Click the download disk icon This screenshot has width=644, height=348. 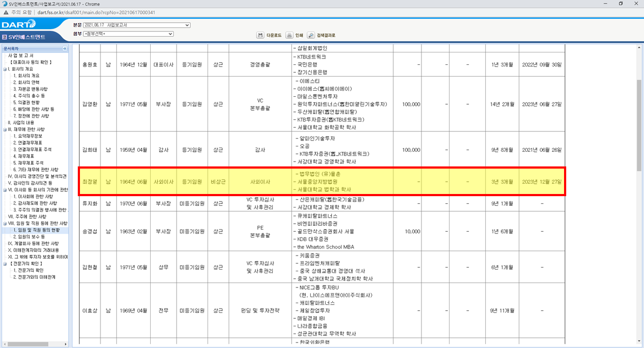point(260,35)
